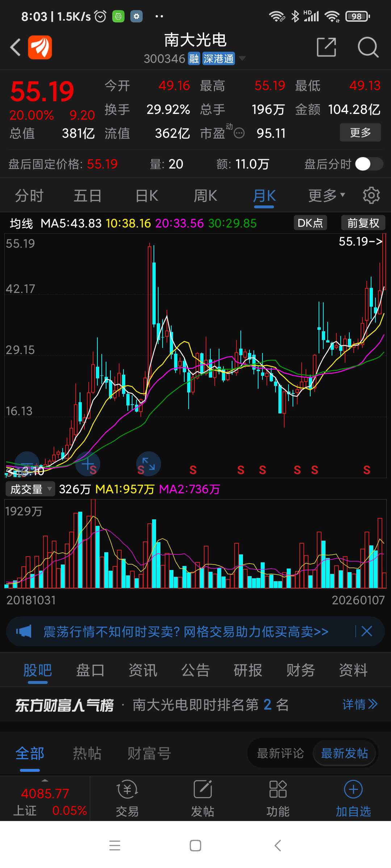391x868 pixels.
Task: Switch to the 盘口 tab
Action: tap(90, 670)
